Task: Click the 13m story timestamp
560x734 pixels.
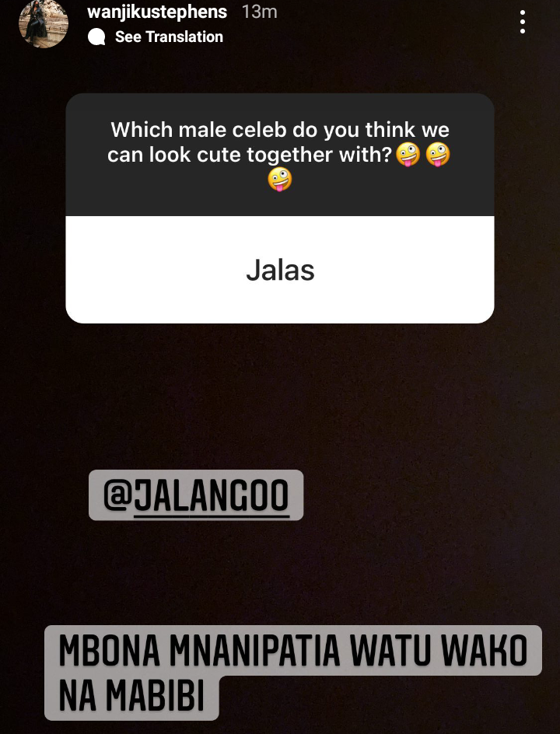Action: pos(260,12)
